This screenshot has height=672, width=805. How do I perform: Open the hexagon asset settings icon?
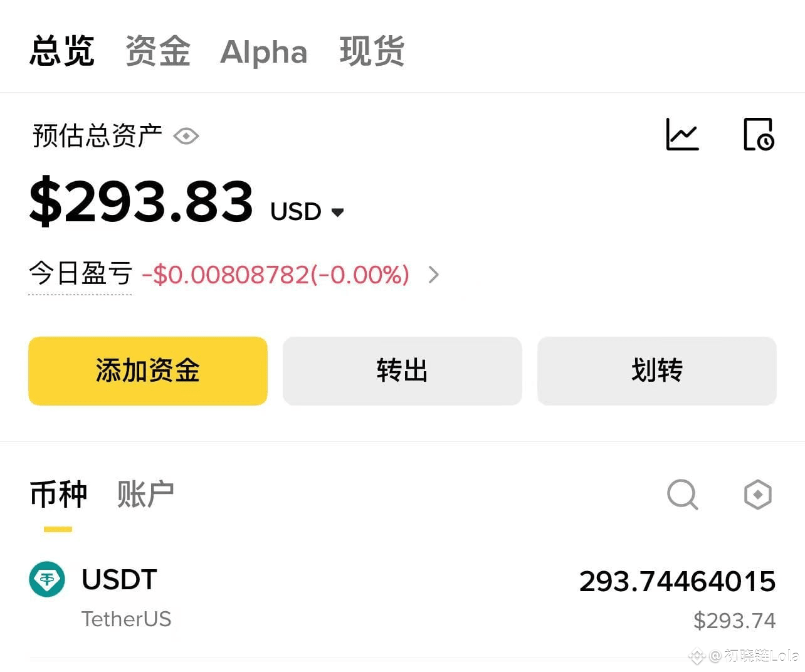click(757, 495)
